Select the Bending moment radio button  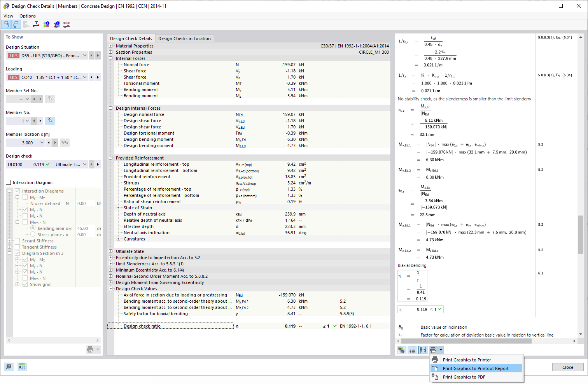(33, 228)
